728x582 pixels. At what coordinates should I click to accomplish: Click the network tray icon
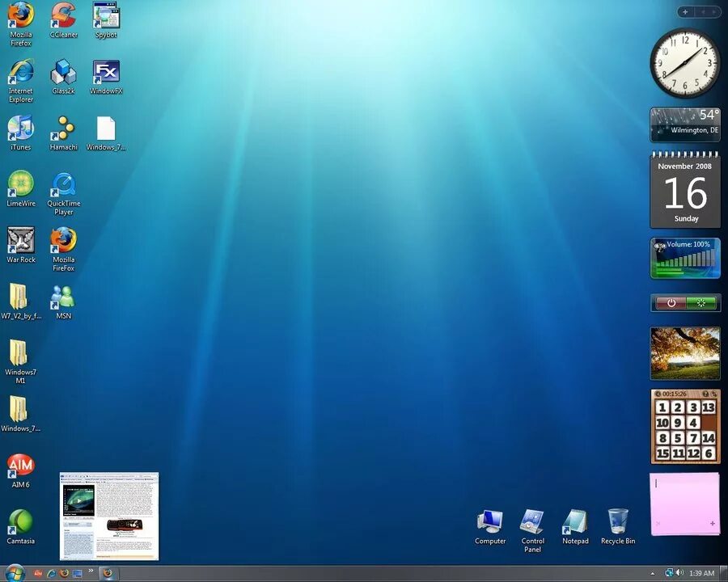(x=669, y=573)
